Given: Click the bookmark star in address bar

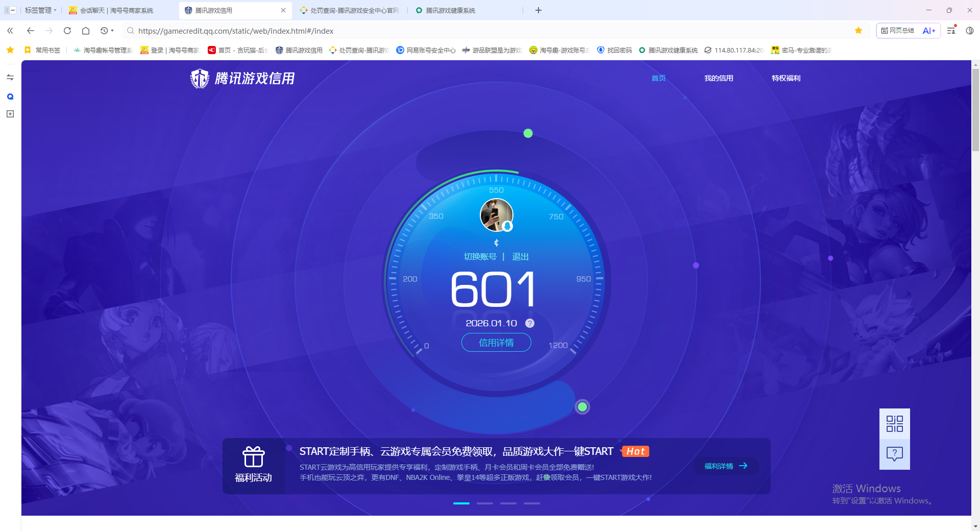Looking at the screenshot, I should pos(859,31).
